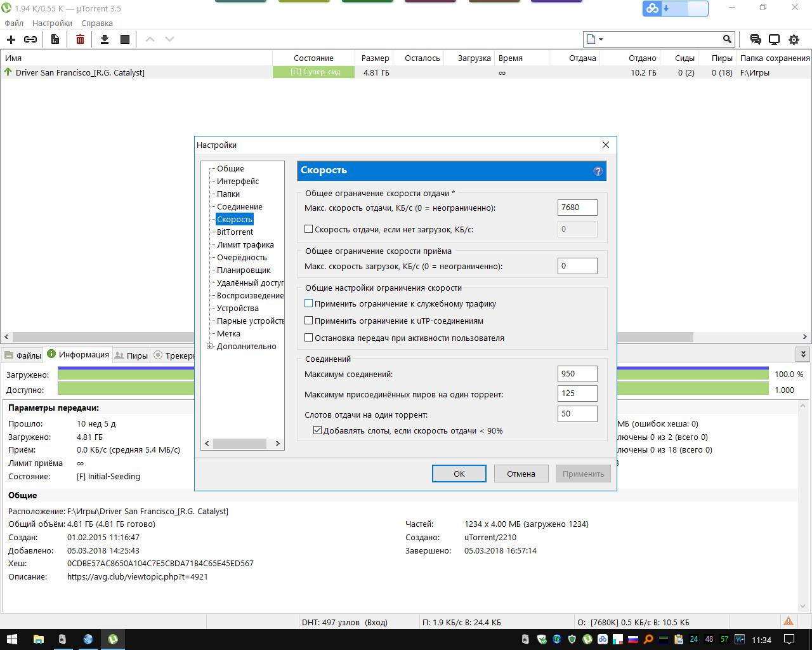Viewport: 812px width, 650px height.
Task: Switch to the Файлы tab
Action: (22, 355)
